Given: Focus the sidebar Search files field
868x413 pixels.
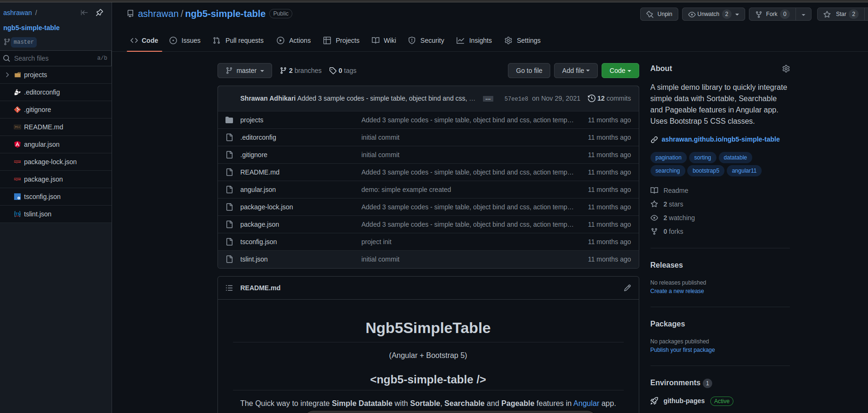Looking at the screenshot, I should pyautogui.click(x=56, y=58).
